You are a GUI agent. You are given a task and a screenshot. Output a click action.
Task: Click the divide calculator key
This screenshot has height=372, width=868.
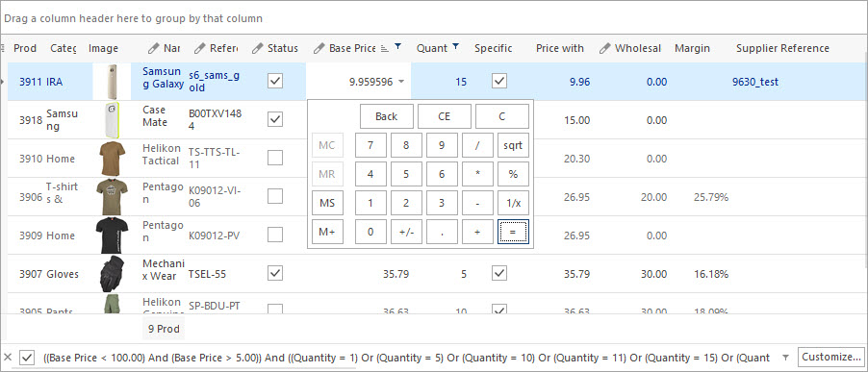tap(477, 145)
